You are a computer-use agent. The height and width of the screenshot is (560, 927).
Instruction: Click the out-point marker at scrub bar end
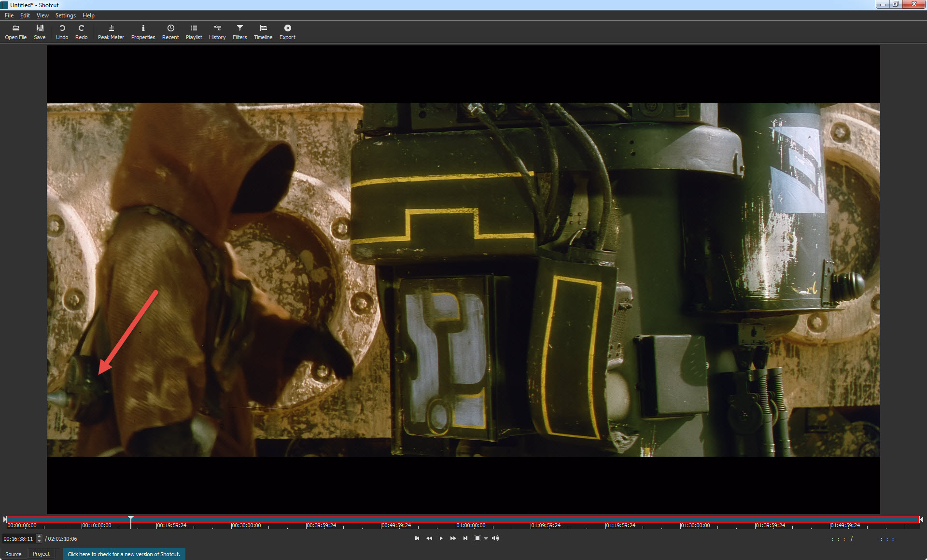[921, 519]
